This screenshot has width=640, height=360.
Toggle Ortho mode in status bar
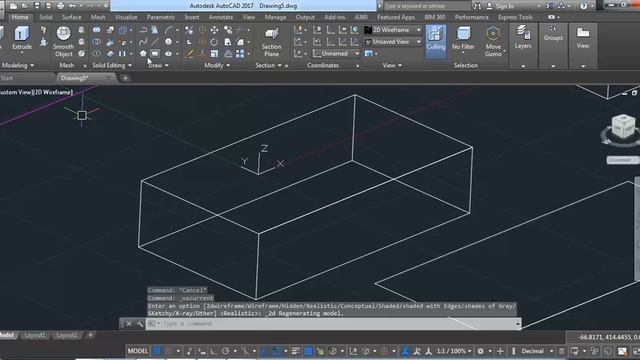[213, 351]
